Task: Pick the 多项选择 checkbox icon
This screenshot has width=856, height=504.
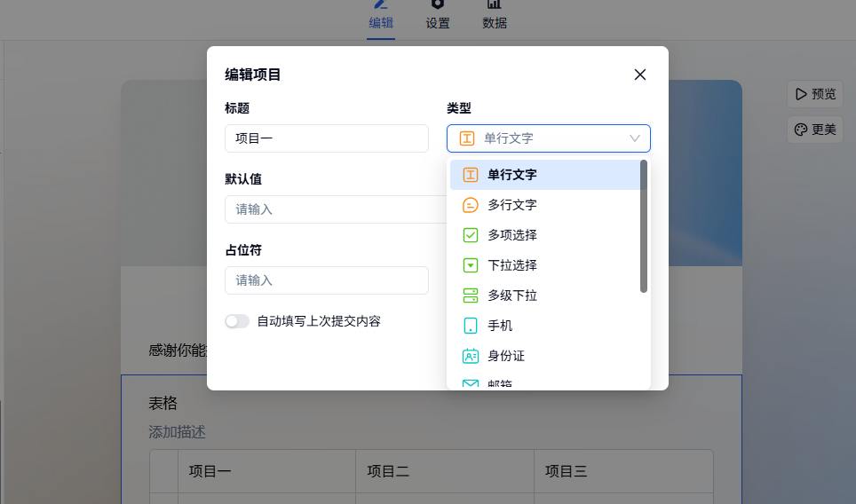Action: [471, 235]
